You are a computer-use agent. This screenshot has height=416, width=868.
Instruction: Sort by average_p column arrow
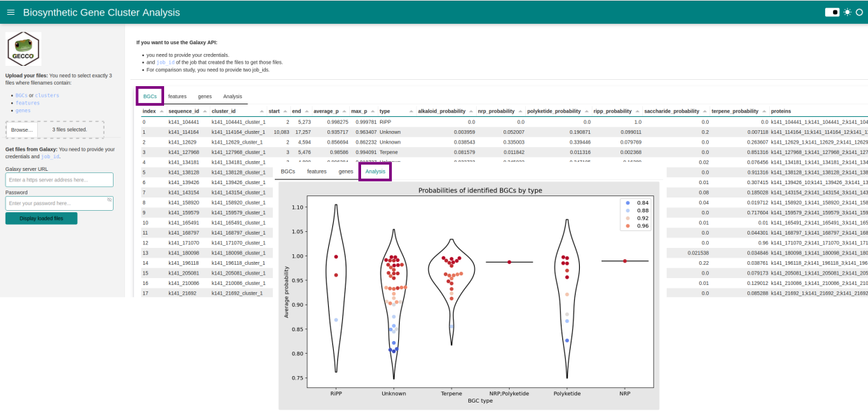tap(344, 111)
